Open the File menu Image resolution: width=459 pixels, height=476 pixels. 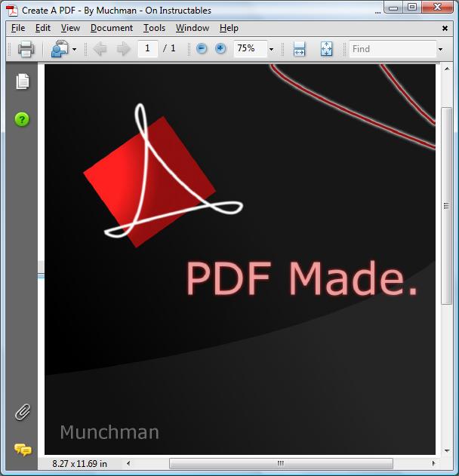coord(18,28)
